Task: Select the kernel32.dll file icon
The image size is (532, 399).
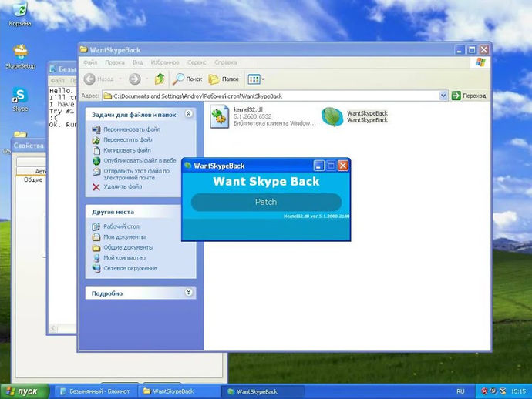Action: pos(219,116)
